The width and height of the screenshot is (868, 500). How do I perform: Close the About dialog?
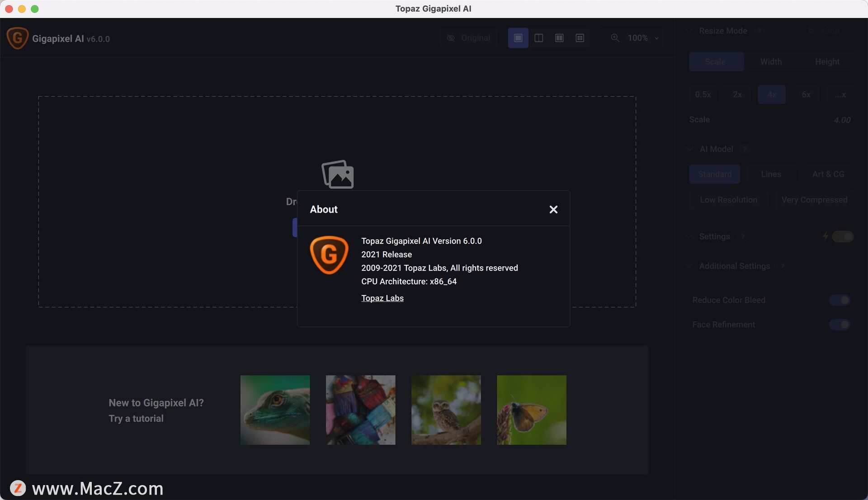[553, 209]
